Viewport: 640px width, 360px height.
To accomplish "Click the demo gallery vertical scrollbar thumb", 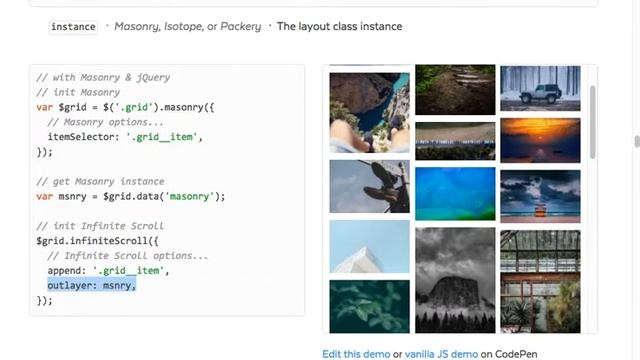I will tap(592, 122).
